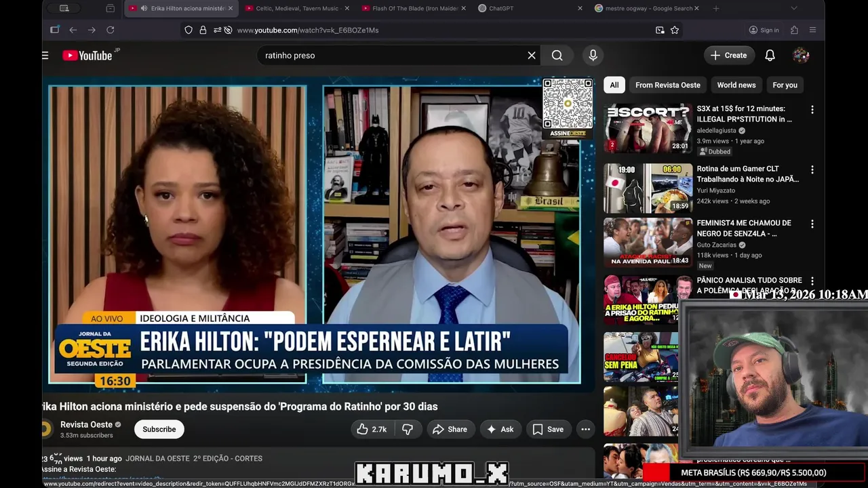Bookmark this page with the star
This screenshot has width=868, height=488.
[675, 30]
